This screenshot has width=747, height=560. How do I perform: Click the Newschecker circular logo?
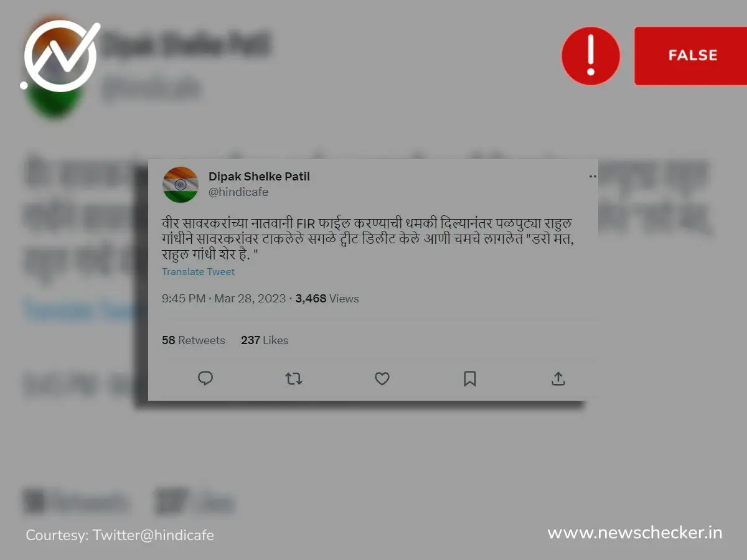pyautogui.click(x=60, y=56)
